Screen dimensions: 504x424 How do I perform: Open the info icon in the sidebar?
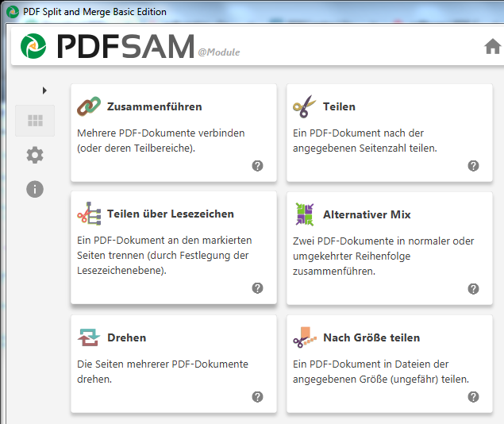tap(35, 189)
